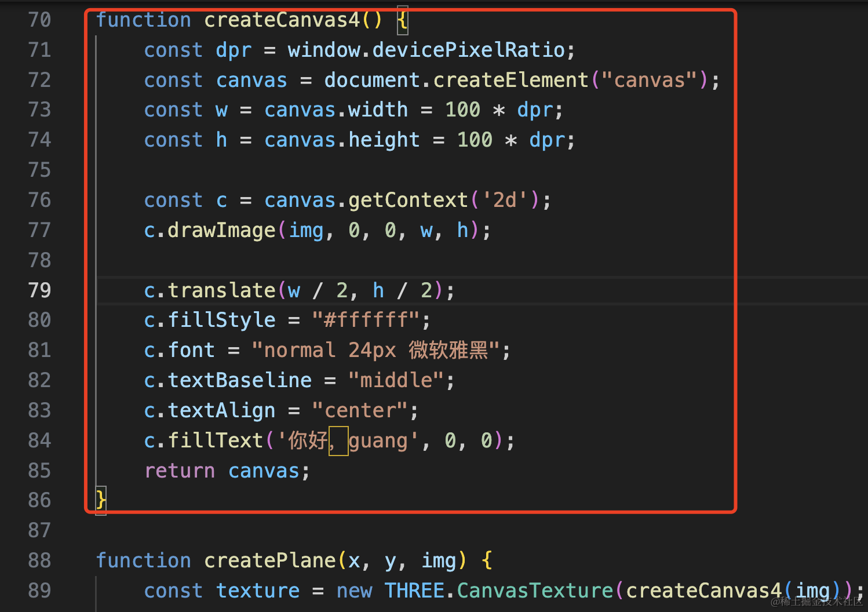Click the texture variable on line 89
Viewport: 868px width, 612px height.
tap(258, 591)
